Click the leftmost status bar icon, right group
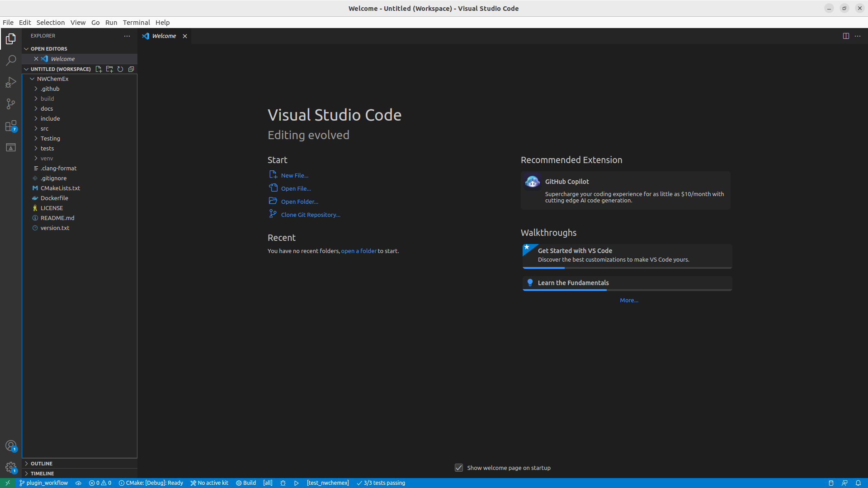Image resolution: width=868 pixels, height=488 pixels. (831, 483)
